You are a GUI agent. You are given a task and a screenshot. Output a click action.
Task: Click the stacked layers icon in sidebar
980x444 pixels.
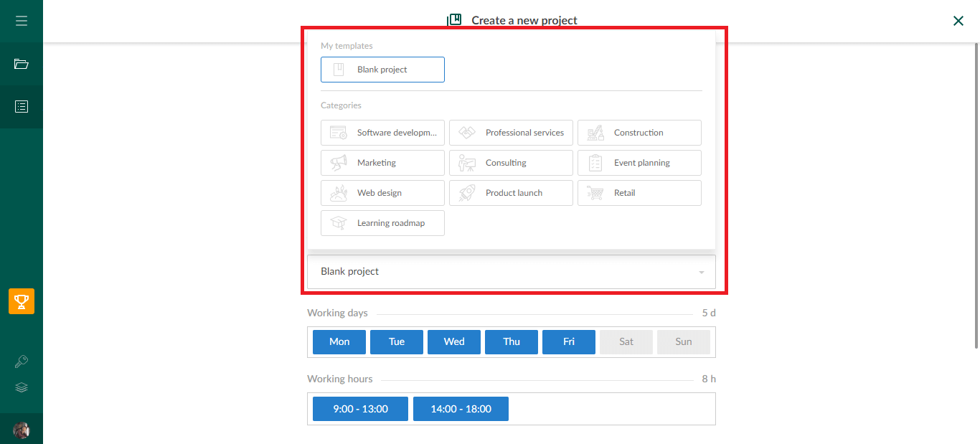[x=22, y=388]
